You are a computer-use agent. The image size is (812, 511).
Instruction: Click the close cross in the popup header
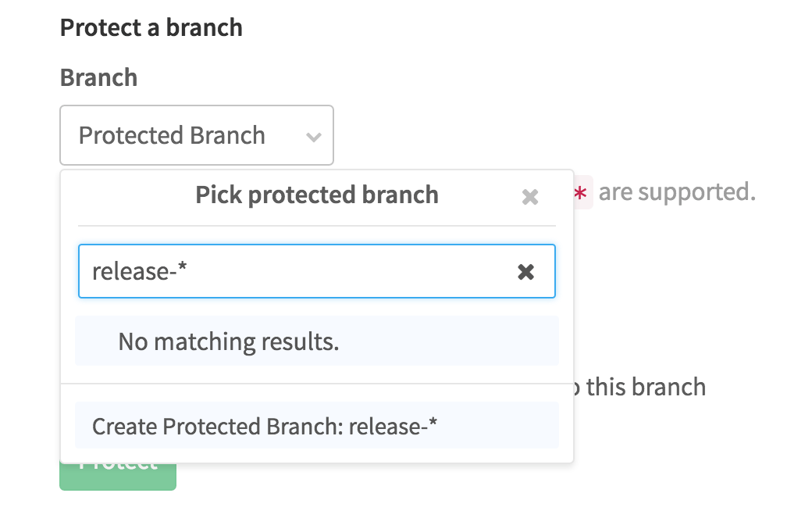point(530,196)
